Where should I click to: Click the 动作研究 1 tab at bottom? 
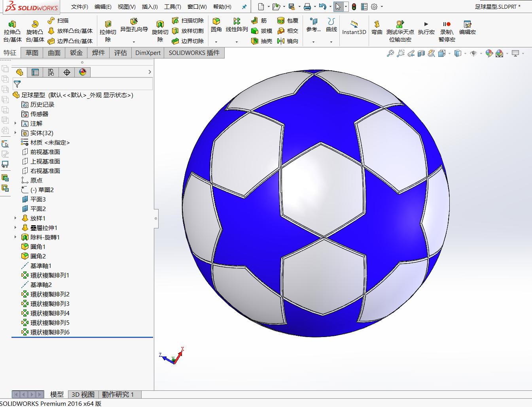(x=118, y=394)
